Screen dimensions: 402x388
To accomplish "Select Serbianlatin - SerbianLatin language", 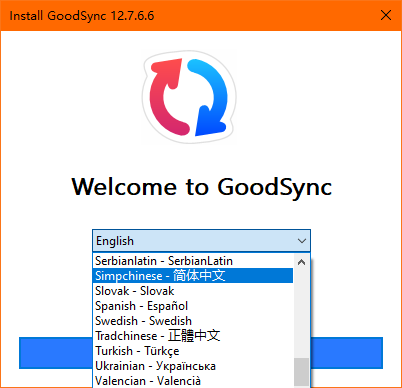I will tap(193, 261).
